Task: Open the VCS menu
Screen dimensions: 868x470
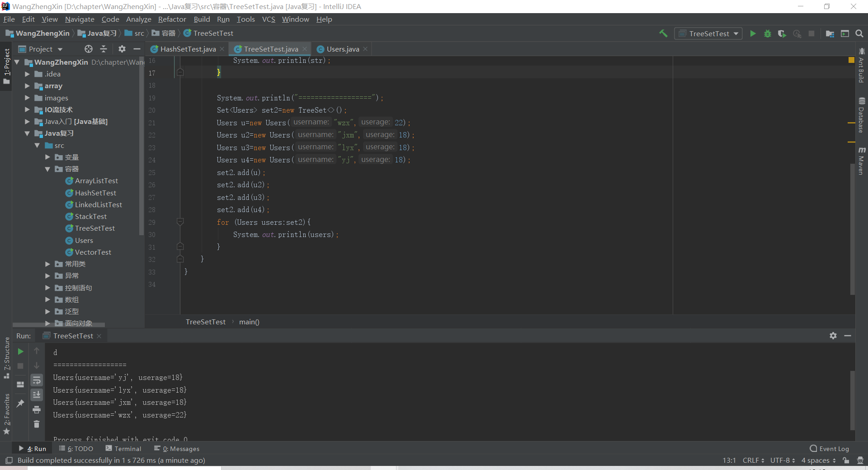Action: [x=269, y=19]
